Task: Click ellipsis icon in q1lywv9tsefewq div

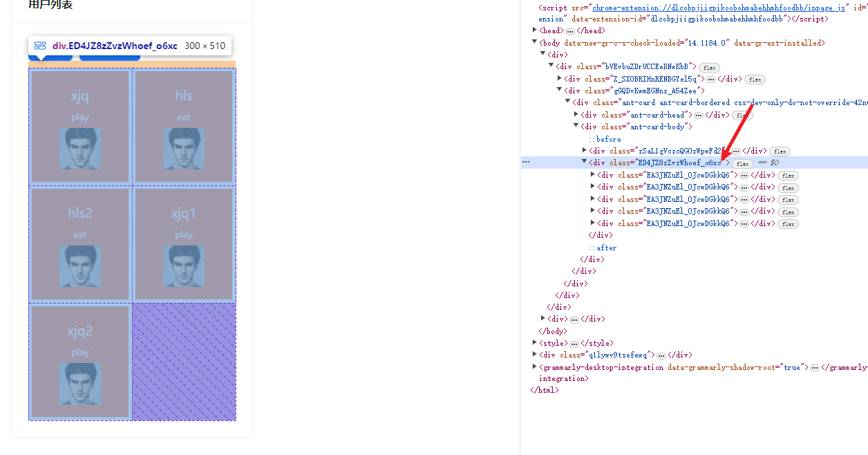Action: pyautogui.click(x=661, y=355)
